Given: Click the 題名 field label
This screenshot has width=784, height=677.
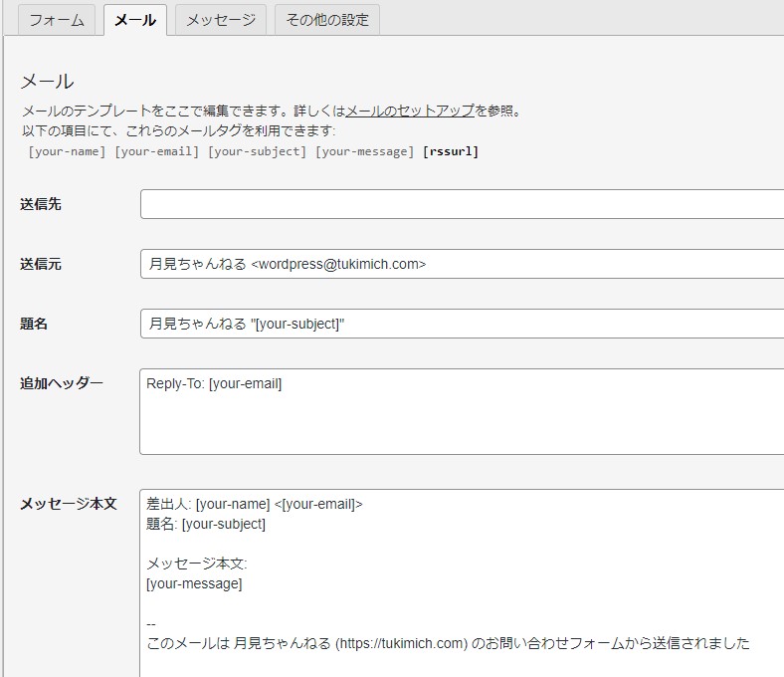Looking at the screenshot, I should 34,324.
